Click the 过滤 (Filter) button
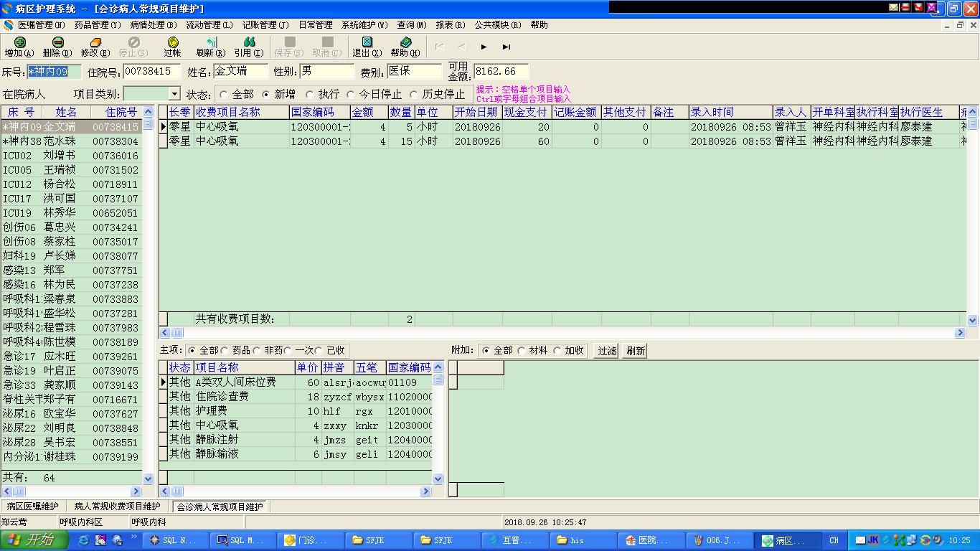The image size is (980, 551). pos(607,351)
